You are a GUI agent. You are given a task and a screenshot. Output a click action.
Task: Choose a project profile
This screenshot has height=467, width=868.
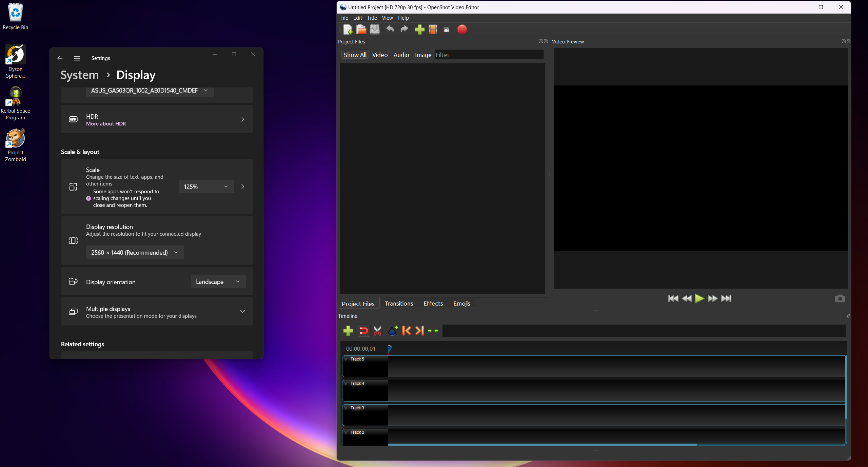tap(433, 30)
